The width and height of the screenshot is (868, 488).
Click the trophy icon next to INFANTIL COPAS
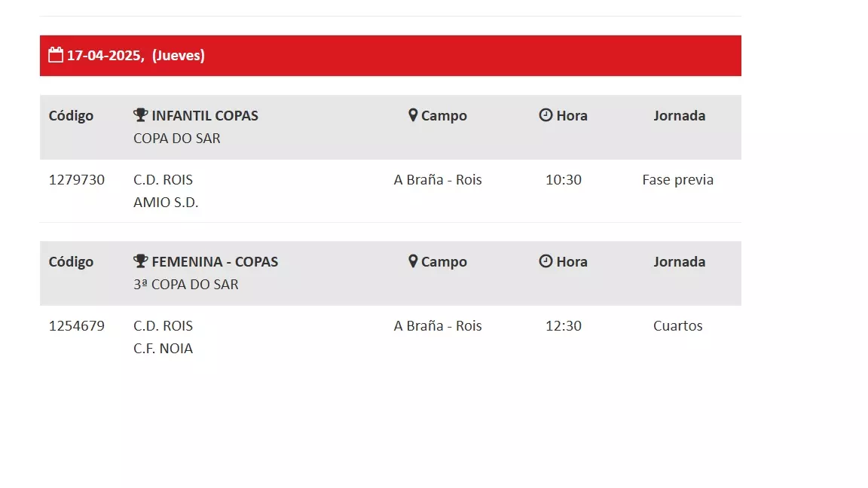(141, 114)
